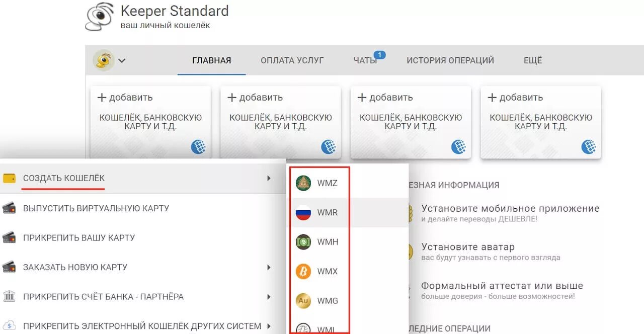Switch to the ГЛАВНАЯ tab
644x334 pixels.
(x=212, y=60)
